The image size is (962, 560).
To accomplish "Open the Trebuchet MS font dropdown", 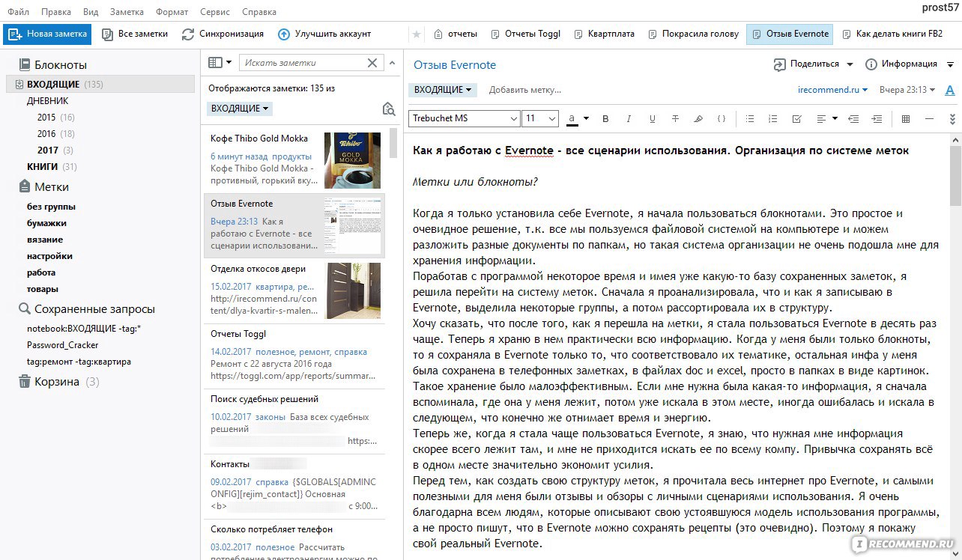I will [x=465, y=118].
